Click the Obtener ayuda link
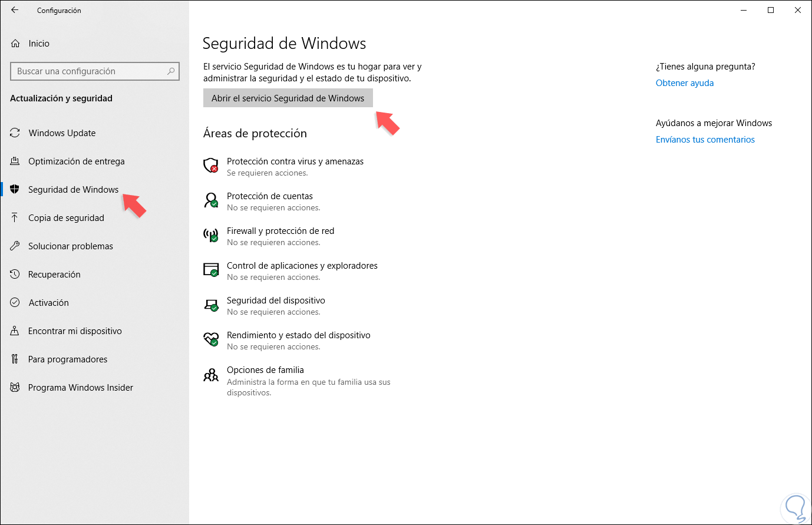The image size is (812, 525). pos(685,83)
